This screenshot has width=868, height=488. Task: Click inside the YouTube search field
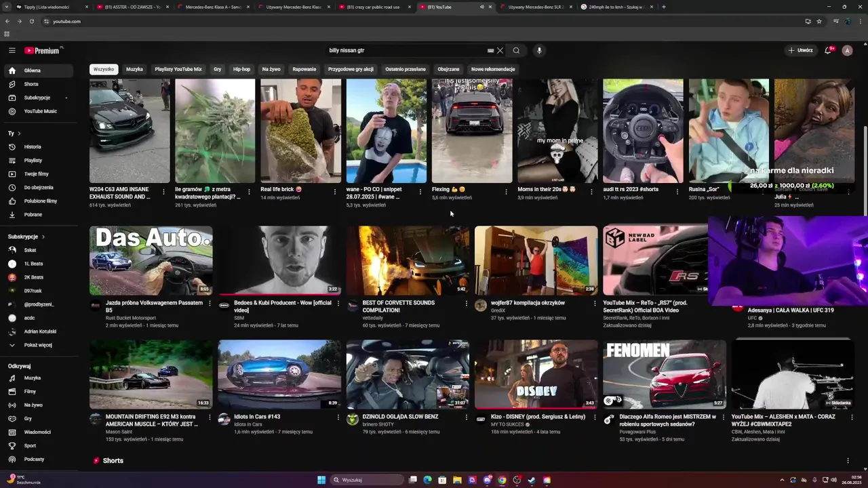pos(407,50)
